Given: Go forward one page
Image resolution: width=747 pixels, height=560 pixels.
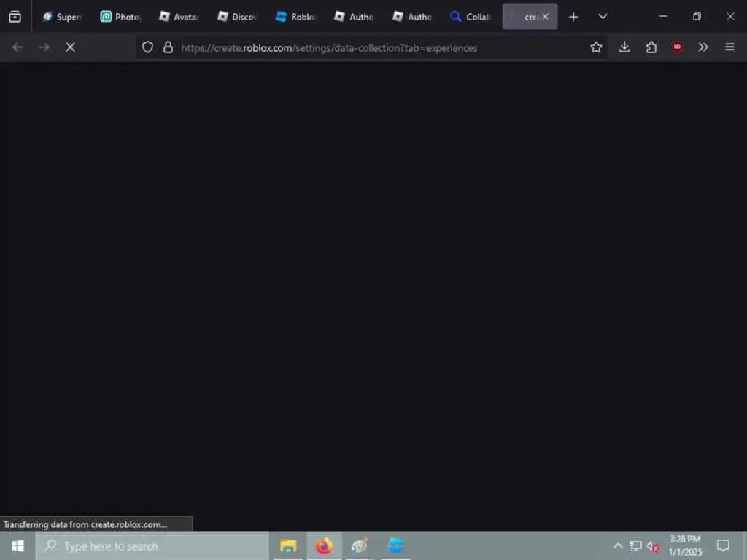Looking at the screenshot, I should click(44, 47).
